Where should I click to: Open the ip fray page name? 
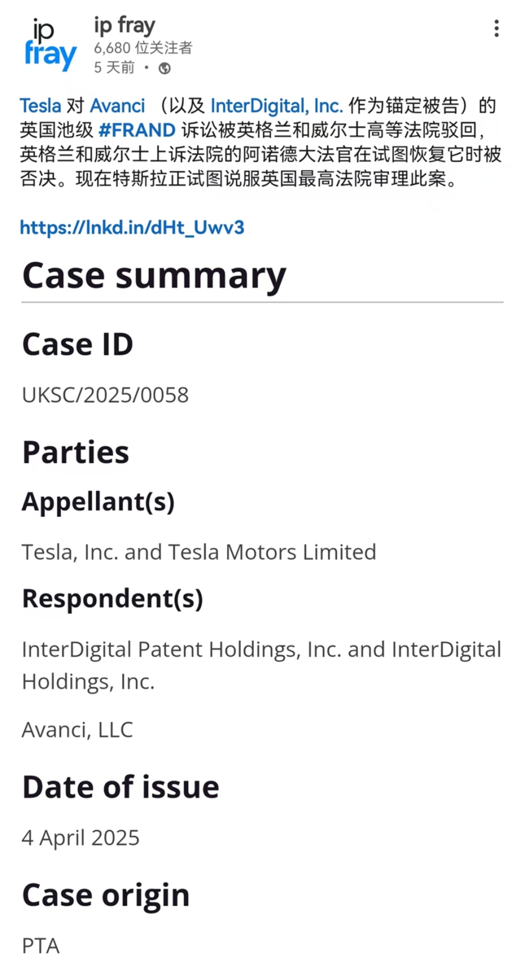click(x=125, y=26)
